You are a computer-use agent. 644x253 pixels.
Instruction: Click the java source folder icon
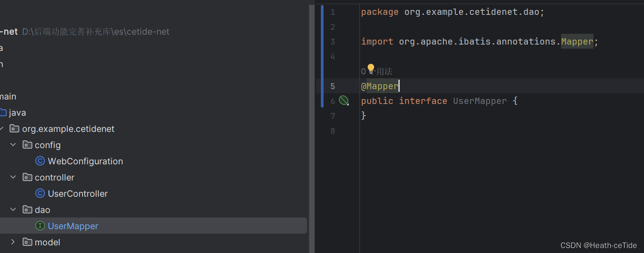pyautogui.click(x=3, y=113)
